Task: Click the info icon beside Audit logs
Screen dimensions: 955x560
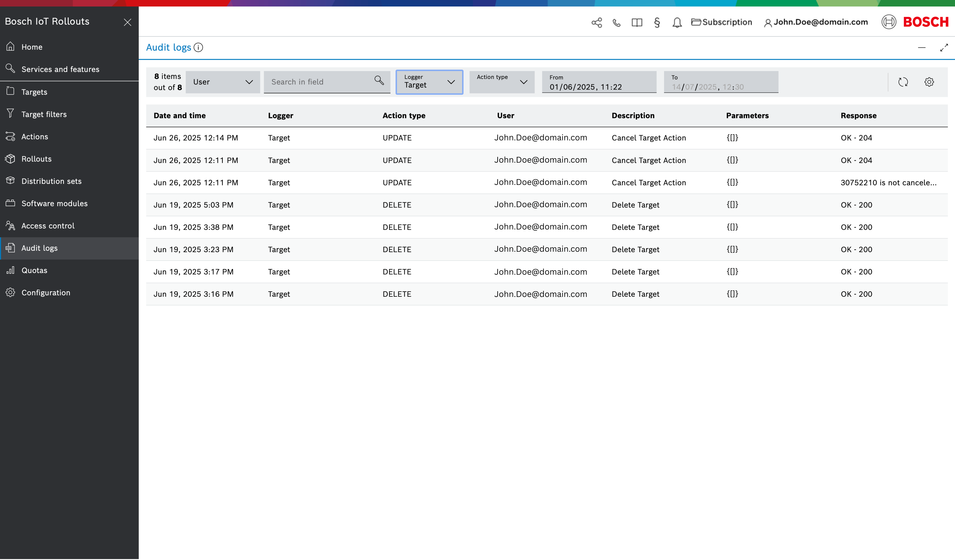Action: coord(198,47)
